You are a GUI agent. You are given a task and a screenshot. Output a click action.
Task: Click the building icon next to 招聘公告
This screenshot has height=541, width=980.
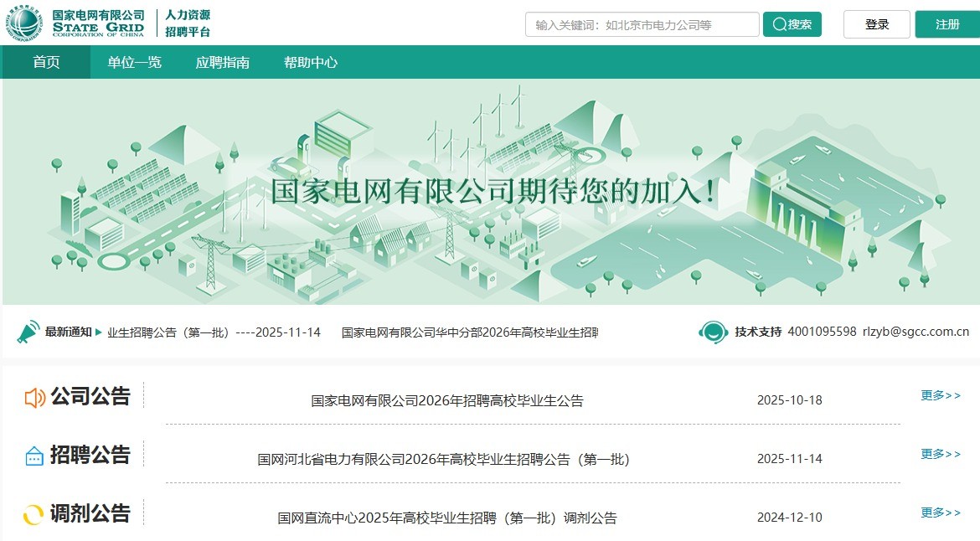coord(34,456)
